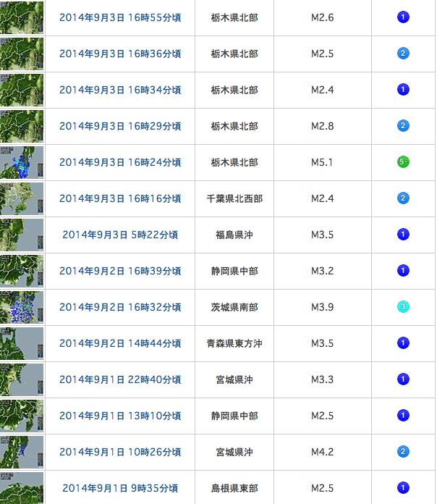Screen dimensions: 437x504
Task: Click map thumbnail for 16時55分 栃木県北部 quake
Action: (x=22, y=17)
